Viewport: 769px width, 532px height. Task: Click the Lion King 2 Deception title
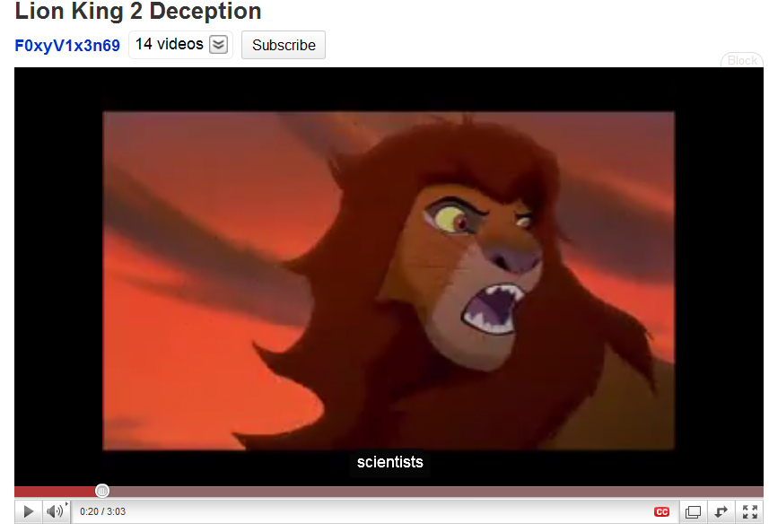(138, 11)
